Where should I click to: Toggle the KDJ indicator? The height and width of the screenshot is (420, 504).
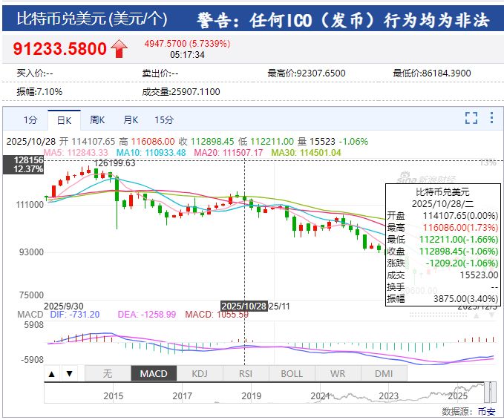[x=200, y=374]
